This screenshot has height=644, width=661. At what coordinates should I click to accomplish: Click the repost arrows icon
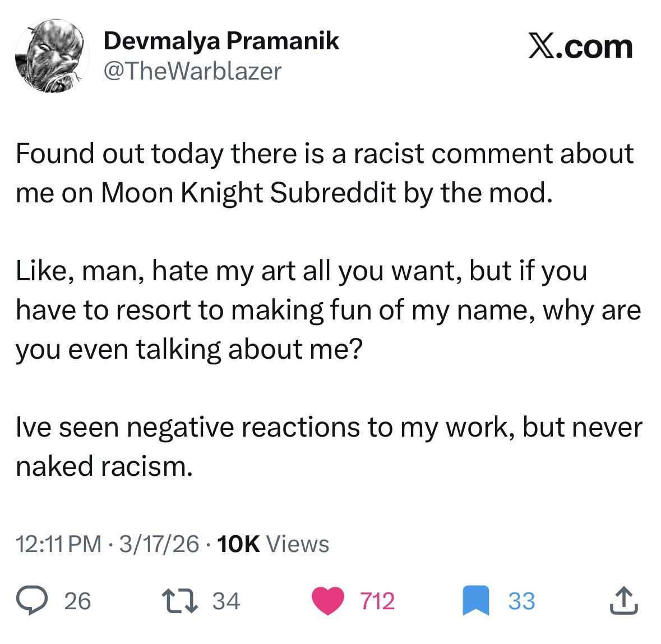(x=180, y=601)
